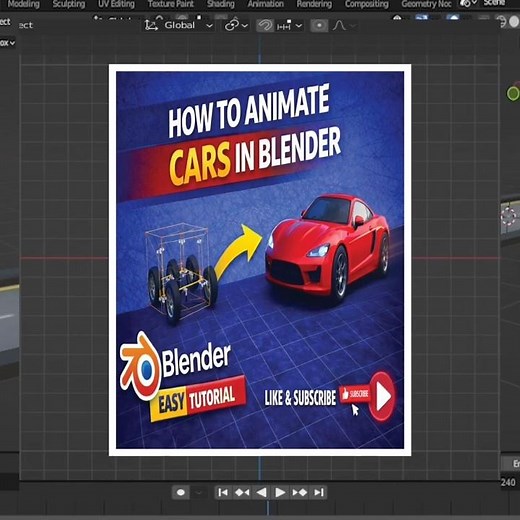Screen dimensions: 520x520
Task: Click the proportional editing falloff curve icon
Action: point(339,25)
